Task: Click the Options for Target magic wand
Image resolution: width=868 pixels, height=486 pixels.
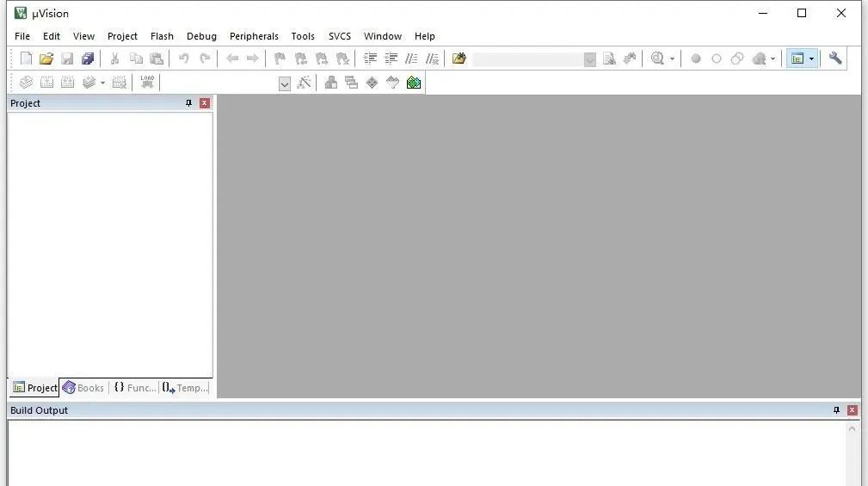Action: [304, 83]
